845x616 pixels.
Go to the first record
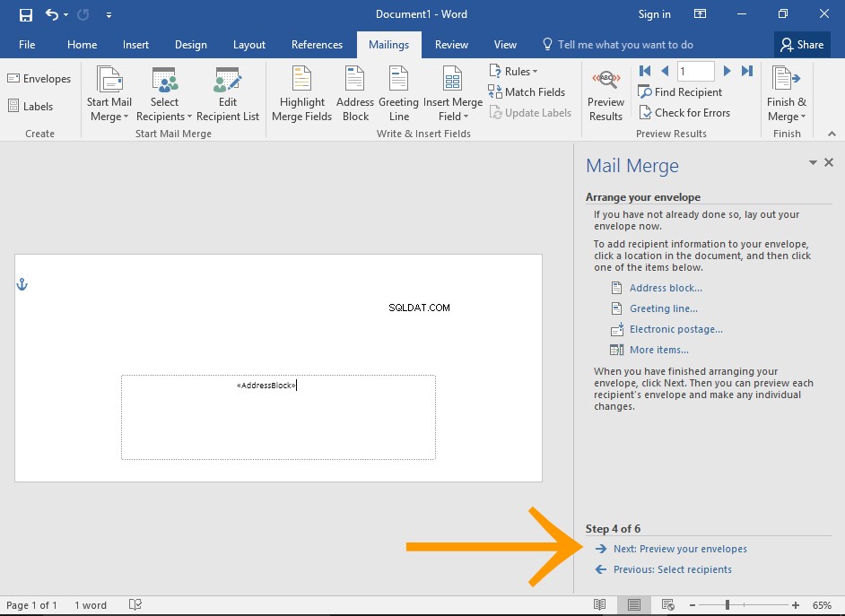(x=645, y=71)
